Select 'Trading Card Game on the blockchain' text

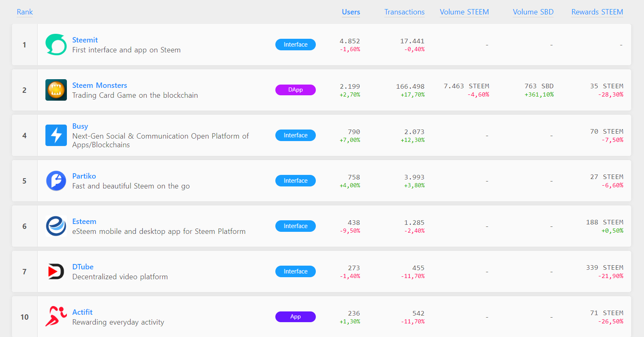pyautogui.click(x=135, y=95)
